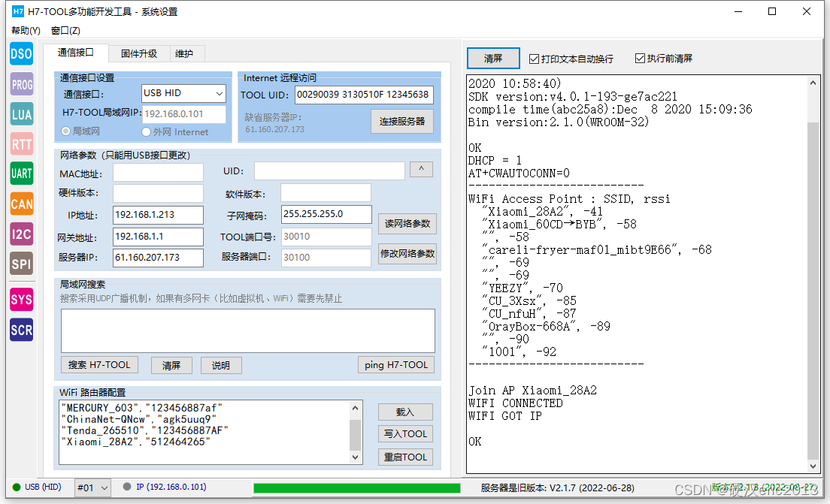Open the #01 device dropdown in status bar
This screenshot has width=830, height=504.
point(92,487)
